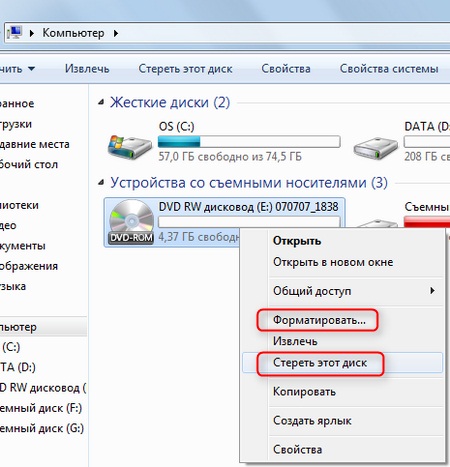The height and width of the screenshot is (467, 450).
Task: Open Свойства in the context menu
Action: 297,450
